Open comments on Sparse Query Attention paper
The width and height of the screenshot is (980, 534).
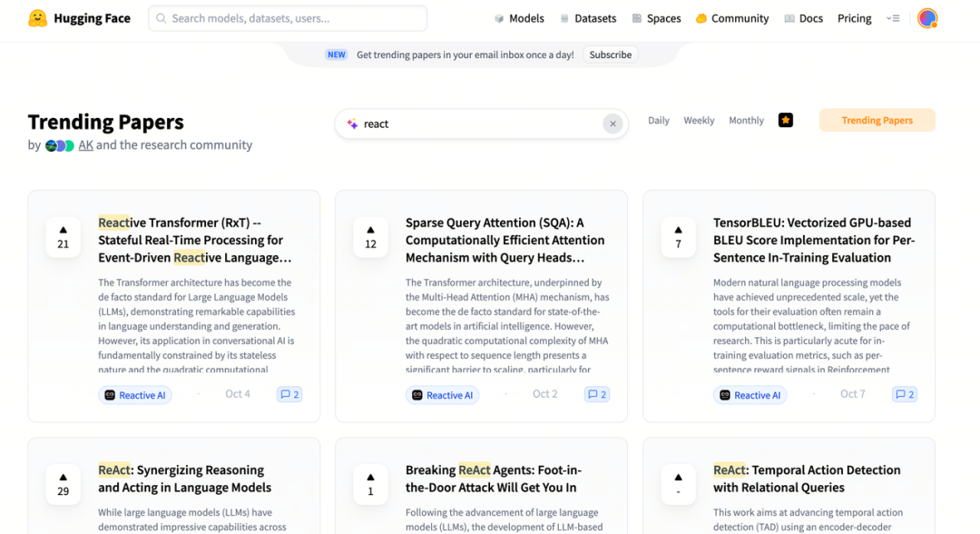[x=596, y=394]
